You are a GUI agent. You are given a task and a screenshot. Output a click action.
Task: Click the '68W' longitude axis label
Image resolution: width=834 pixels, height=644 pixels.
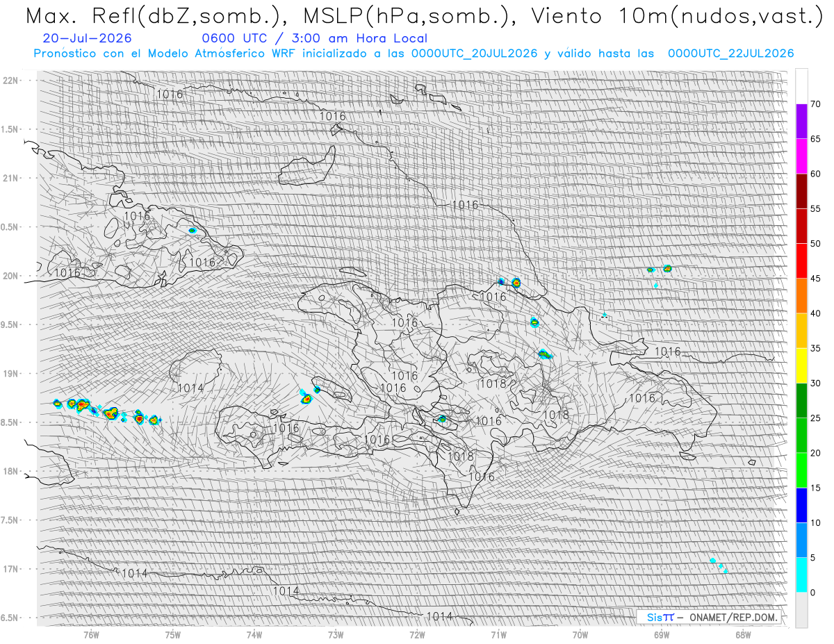(x=743, y=634)
